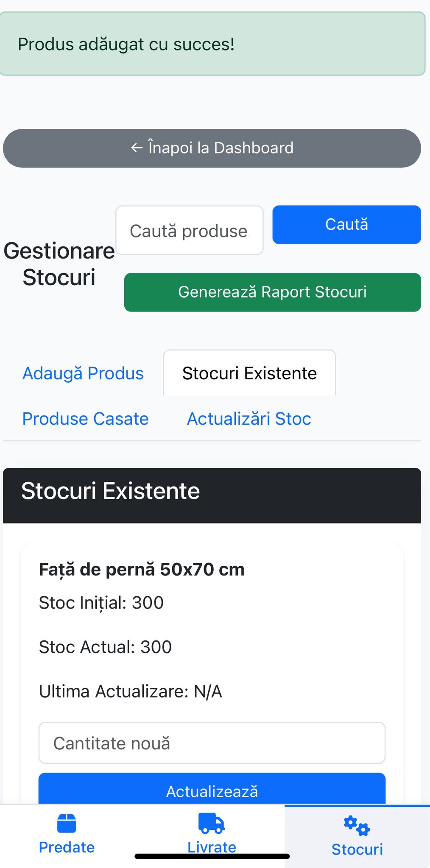Click the Față de pernă 50x70 cm title

point(142,569)
